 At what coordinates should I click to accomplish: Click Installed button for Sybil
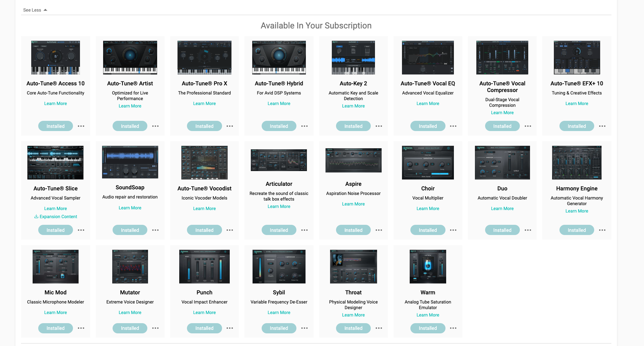click(x=279, y=328)
